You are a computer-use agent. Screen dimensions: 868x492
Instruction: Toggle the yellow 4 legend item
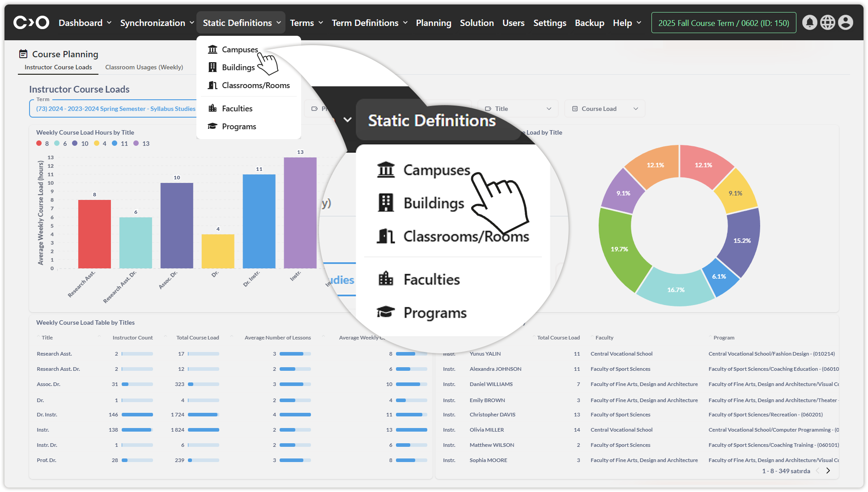(x=100, y=144)
